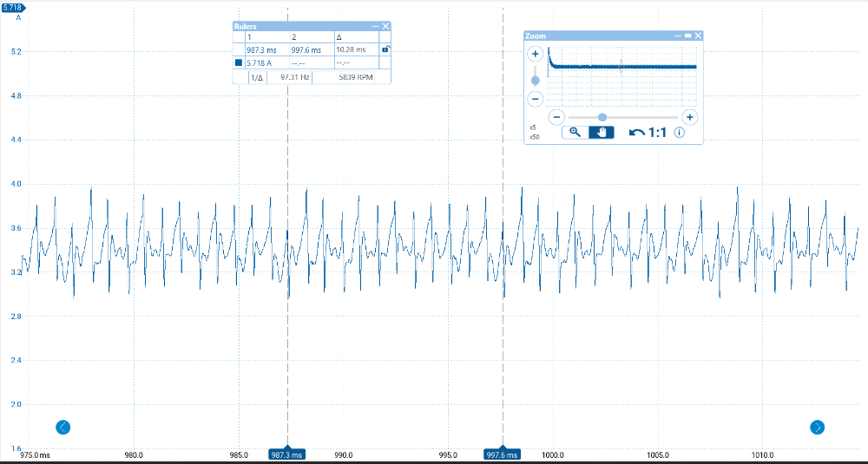This screenshot has height=464, width=868.
Task: Click the horizontal zoom in plus button
Action: 689,117
